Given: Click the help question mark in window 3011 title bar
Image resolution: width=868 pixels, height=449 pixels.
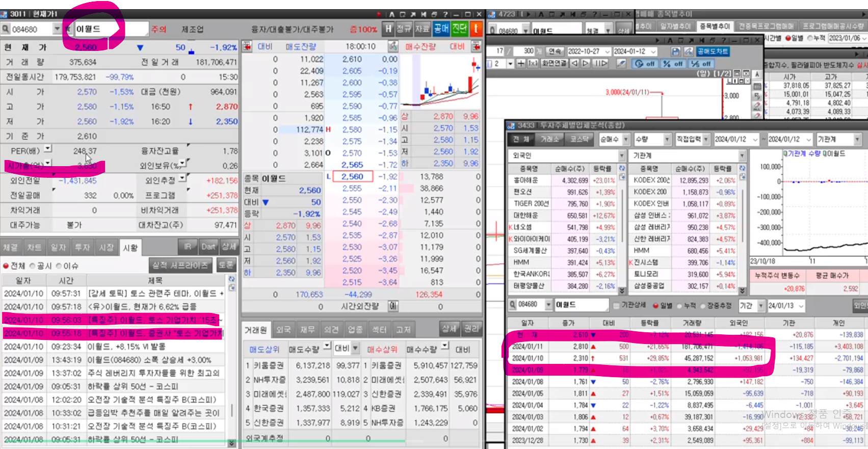Looking at the screenshot, I should pos(445,14).
